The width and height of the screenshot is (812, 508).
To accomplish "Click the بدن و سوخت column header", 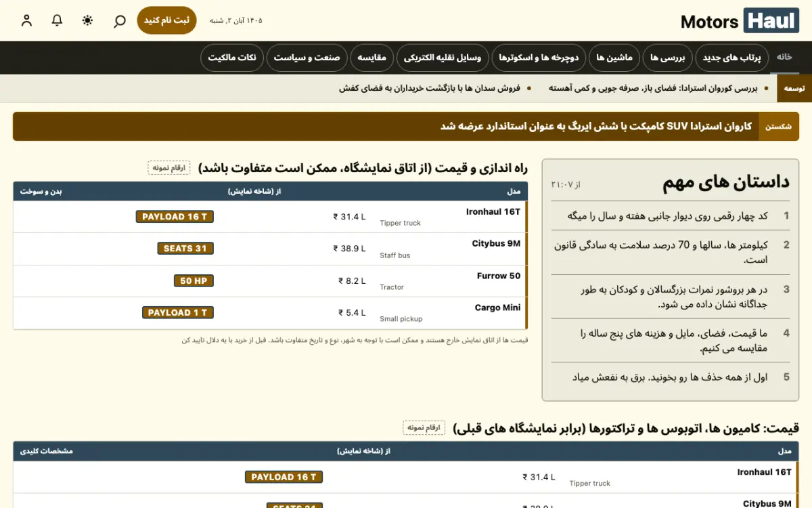I will (x=41, y=191).
